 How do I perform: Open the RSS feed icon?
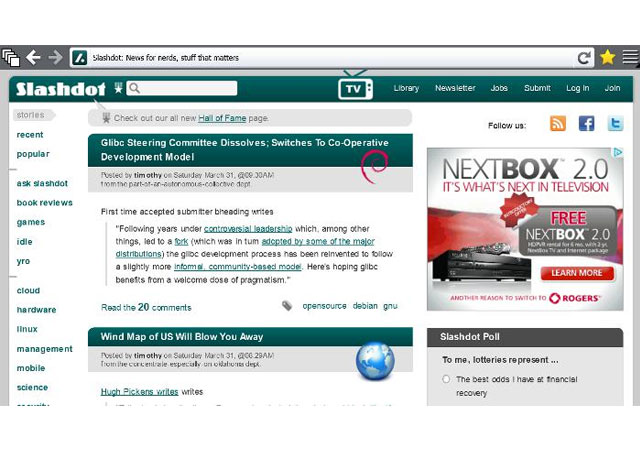click(x=558, y=123)
